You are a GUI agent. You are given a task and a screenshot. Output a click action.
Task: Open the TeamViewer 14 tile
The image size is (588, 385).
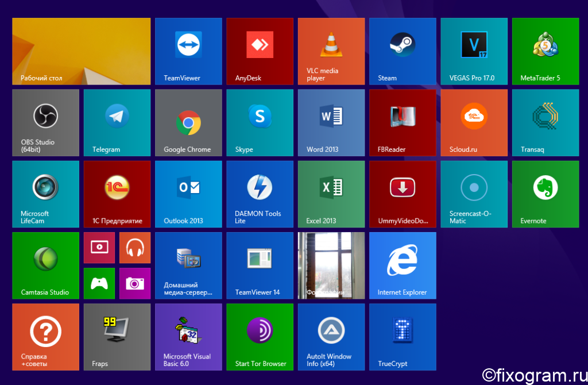coord(260,265)
